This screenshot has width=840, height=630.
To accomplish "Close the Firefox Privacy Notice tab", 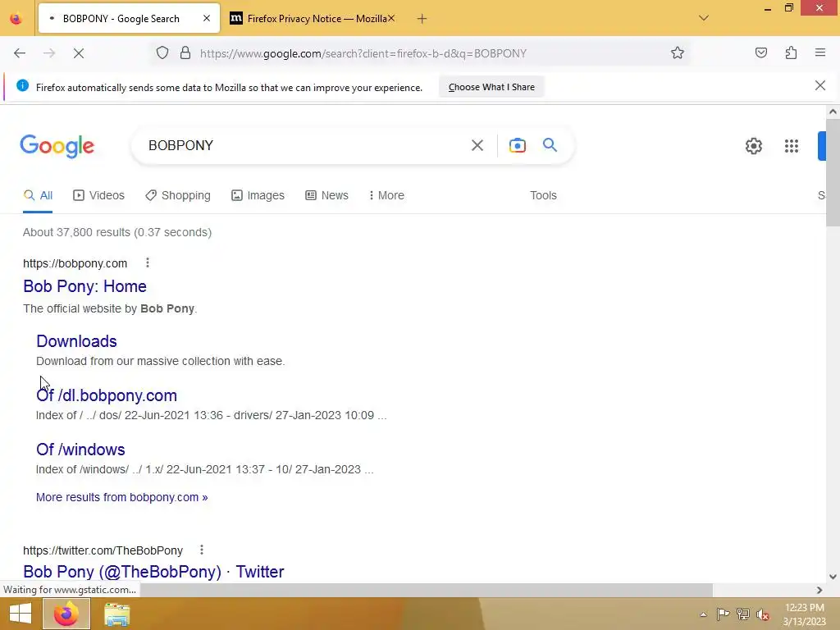I will point(391,18).
